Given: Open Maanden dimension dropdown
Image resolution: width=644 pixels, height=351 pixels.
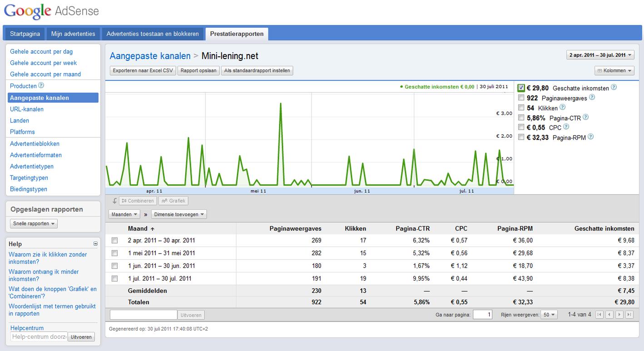Looking at the screenshot, I should click(x=125, y=214).
